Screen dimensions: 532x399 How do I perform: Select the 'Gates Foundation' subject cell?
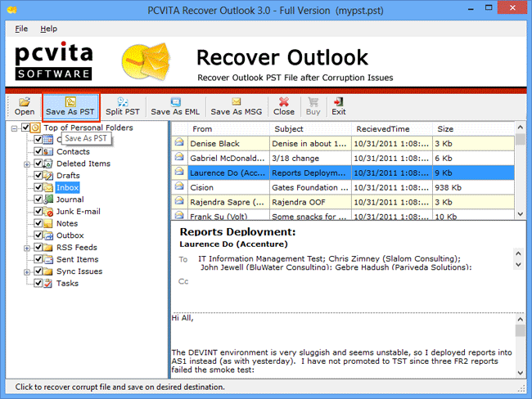point(310,187)
